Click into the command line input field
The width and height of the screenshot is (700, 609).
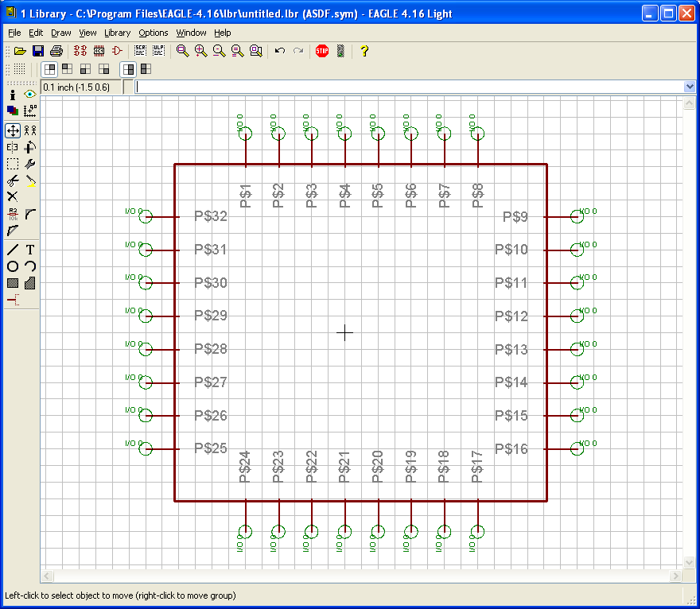pos(410,87)
